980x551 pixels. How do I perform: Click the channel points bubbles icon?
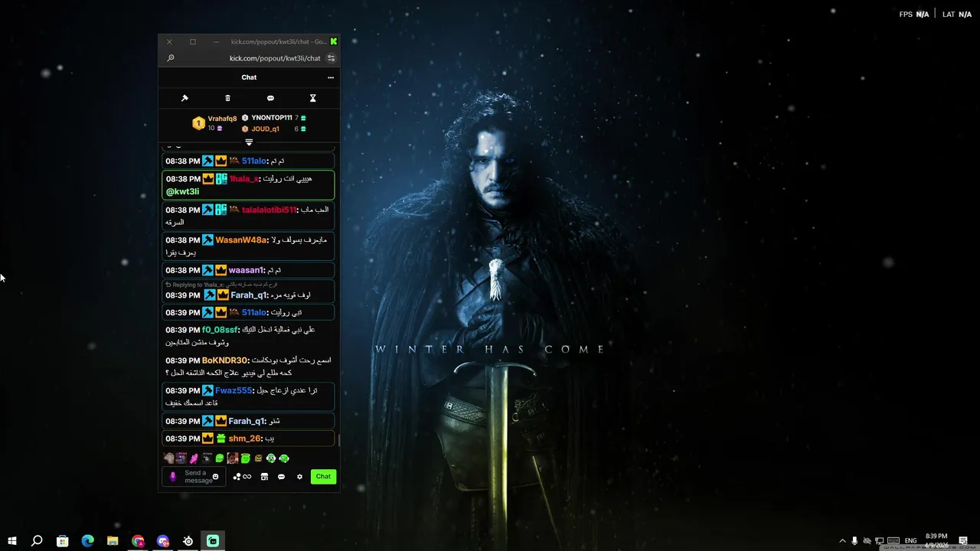[x=237, y=477]
